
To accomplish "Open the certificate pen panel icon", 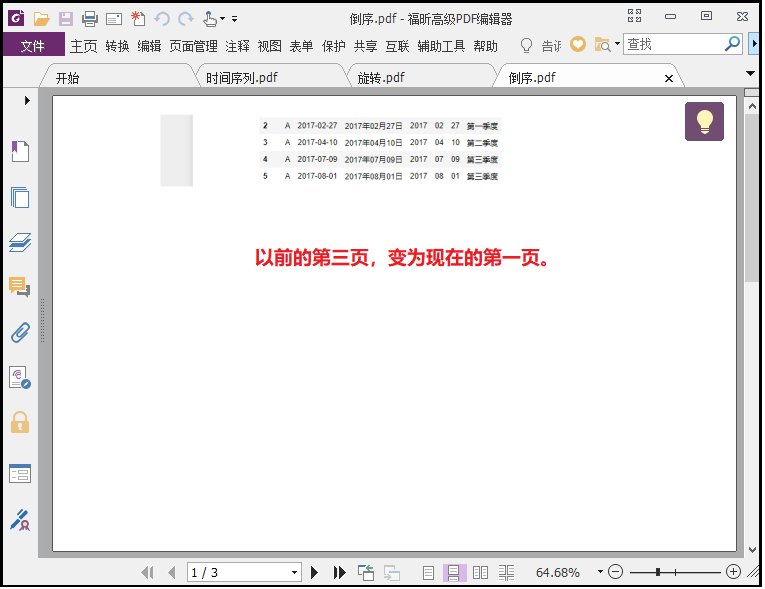I will (20, 520).
